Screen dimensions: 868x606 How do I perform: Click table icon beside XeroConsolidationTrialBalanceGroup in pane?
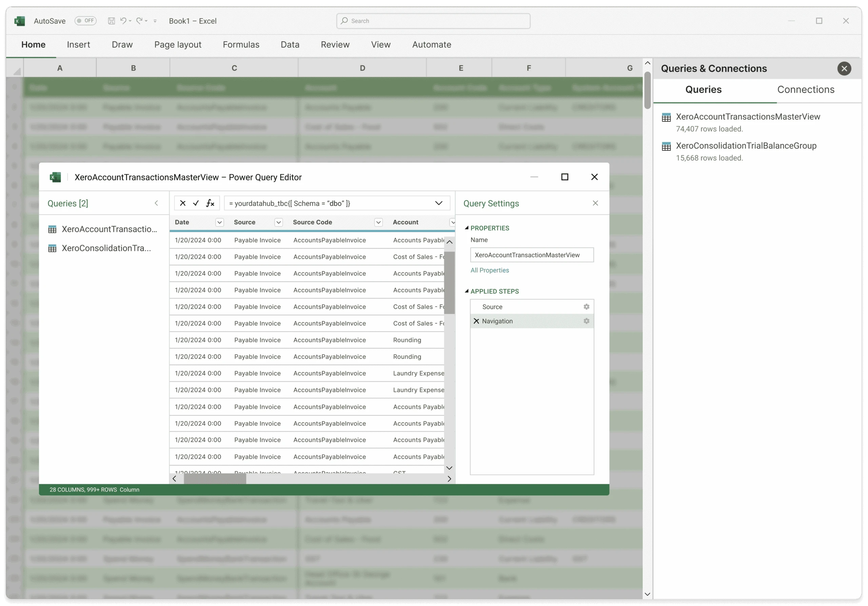point(666,146)
